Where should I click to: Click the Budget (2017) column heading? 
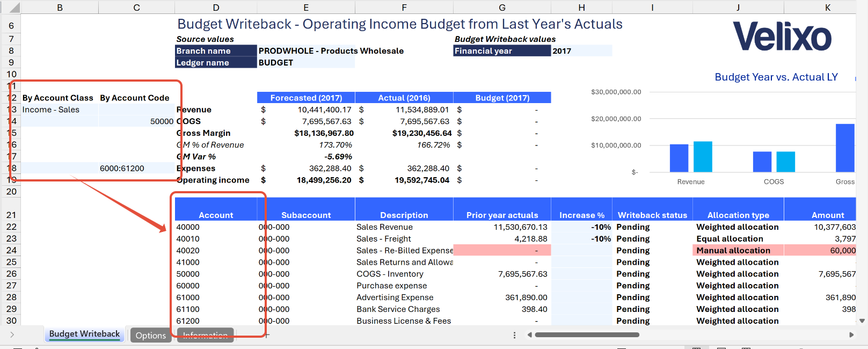click(502, 98)
